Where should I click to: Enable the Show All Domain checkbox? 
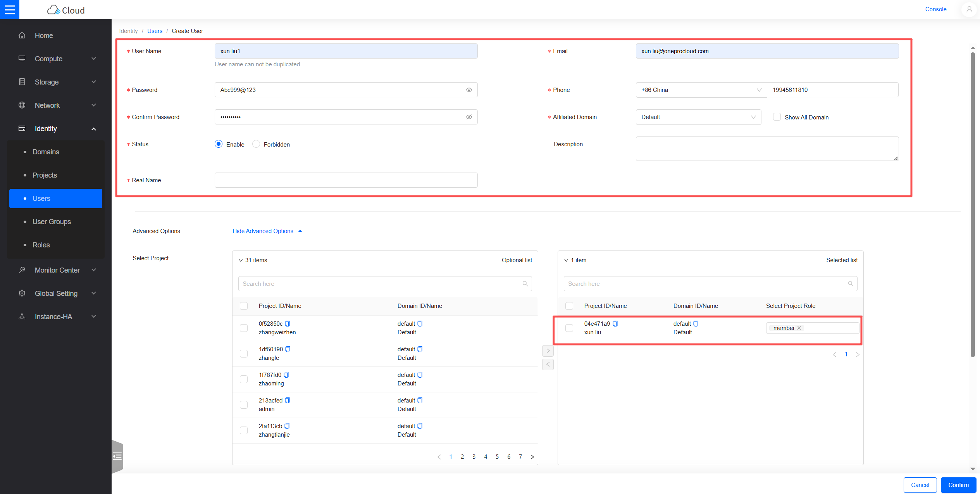point(777,117)
